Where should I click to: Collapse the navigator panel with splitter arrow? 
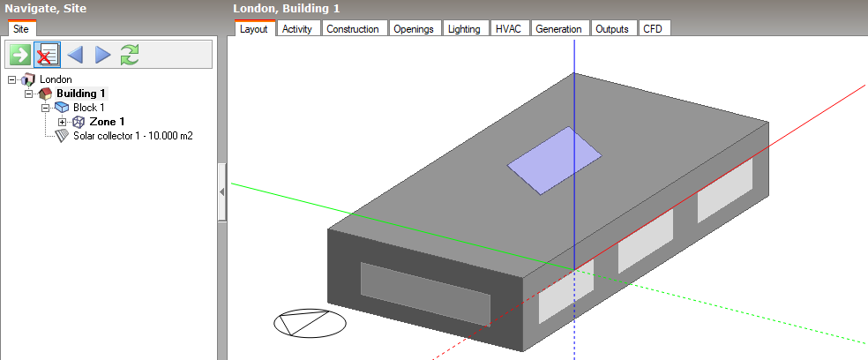coord(222,191)
